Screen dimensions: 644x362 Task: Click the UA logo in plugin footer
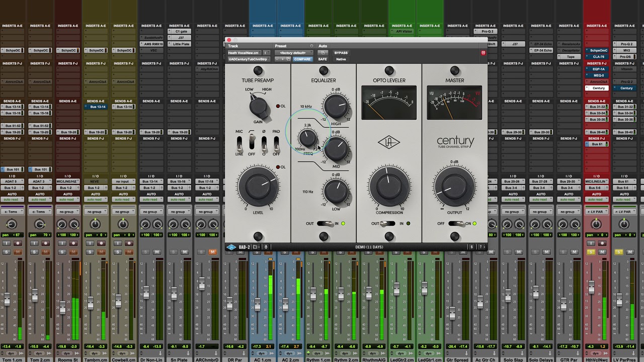(231, 247)
